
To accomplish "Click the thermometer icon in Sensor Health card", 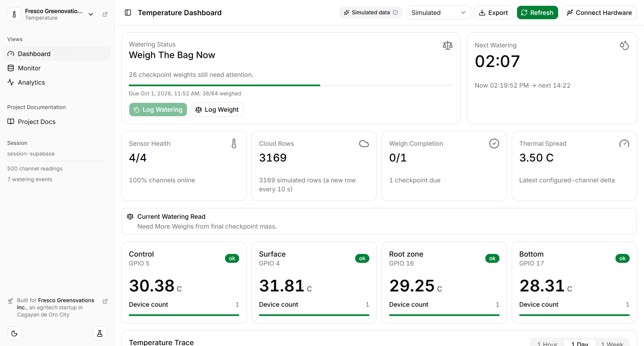I will [234, 144].
